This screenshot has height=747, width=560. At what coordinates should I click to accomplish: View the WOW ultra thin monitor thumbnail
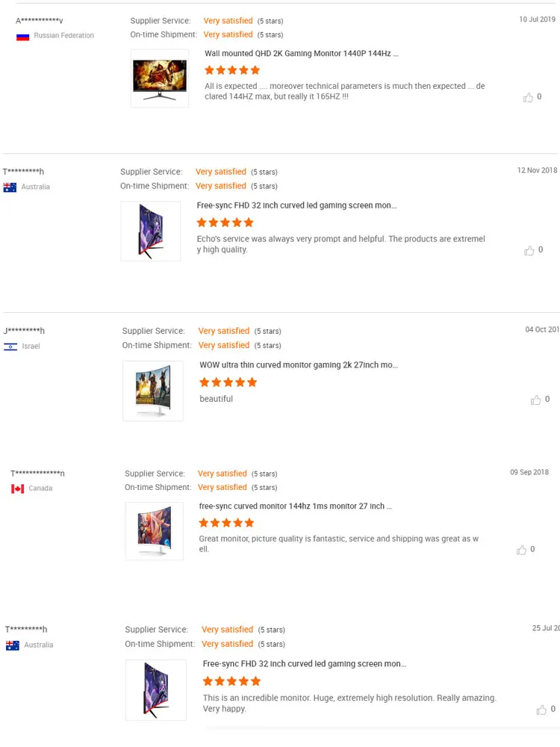(153, 391)
